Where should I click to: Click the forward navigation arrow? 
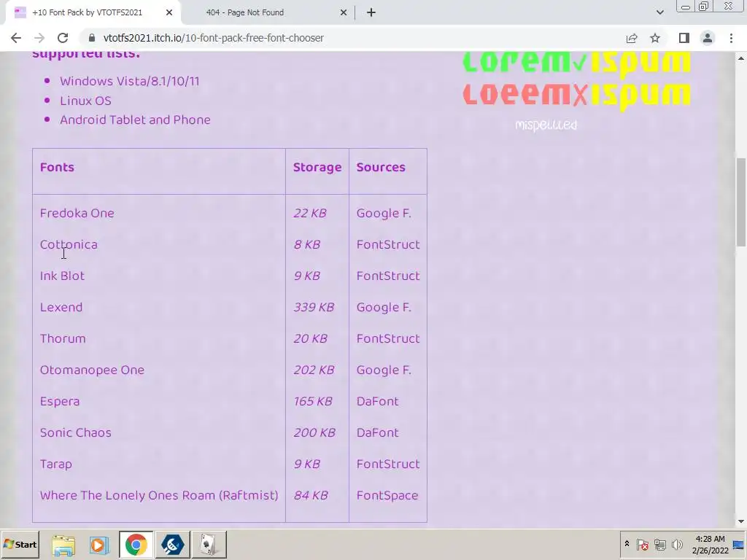pos(39,38)
